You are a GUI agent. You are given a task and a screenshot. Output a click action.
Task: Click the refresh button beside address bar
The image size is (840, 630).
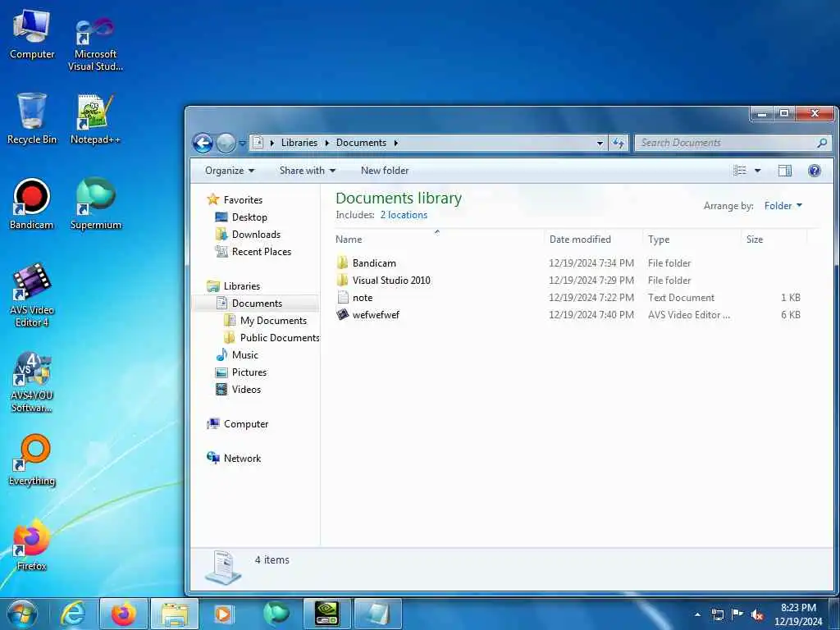(x=619, y=143)
